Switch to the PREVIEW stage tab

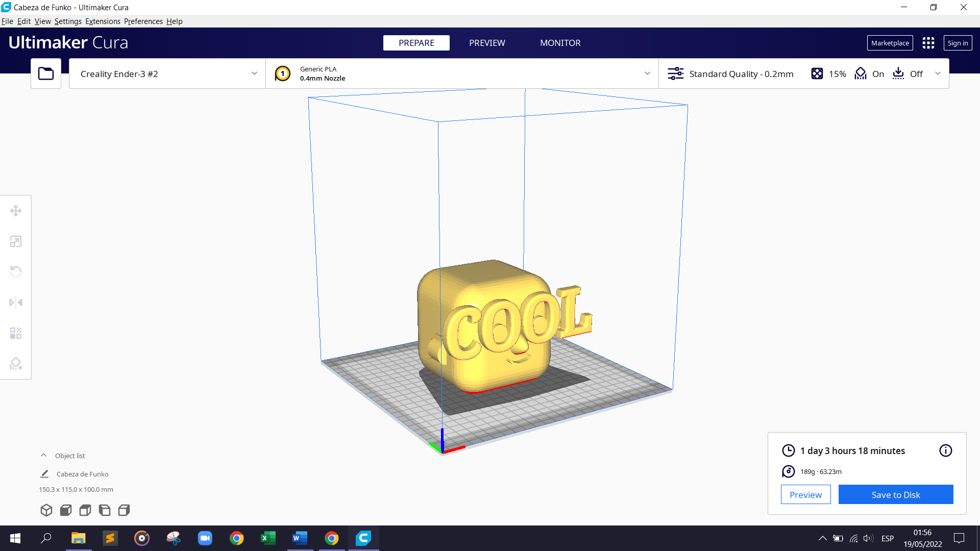click(x=487, y=43)
